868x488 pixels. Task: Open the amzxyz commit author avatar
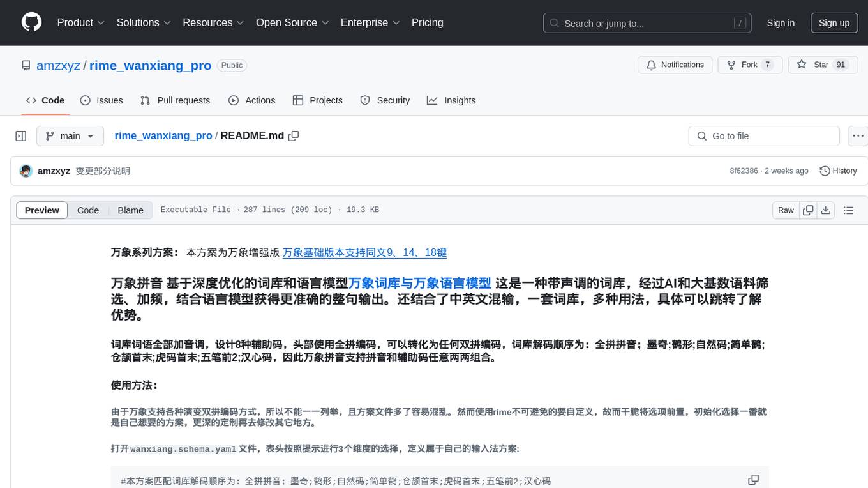tap(26, 171)
